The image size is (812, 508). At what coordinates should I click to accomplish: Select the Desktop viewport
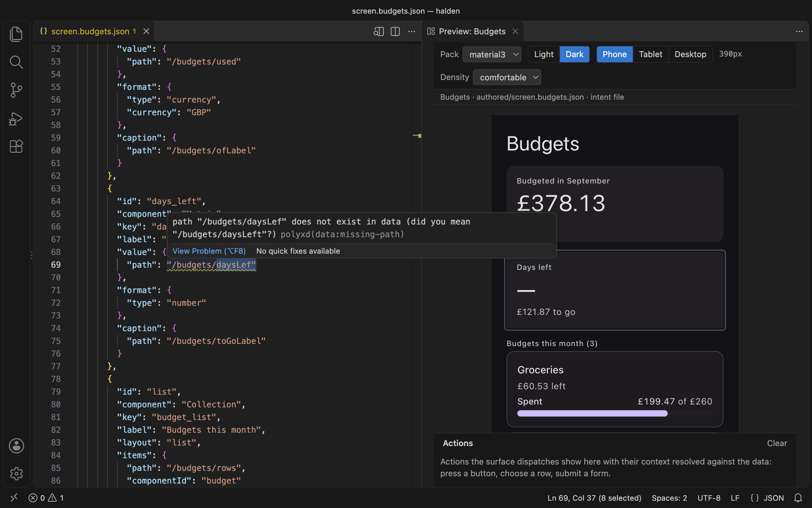tap(690, 54)
